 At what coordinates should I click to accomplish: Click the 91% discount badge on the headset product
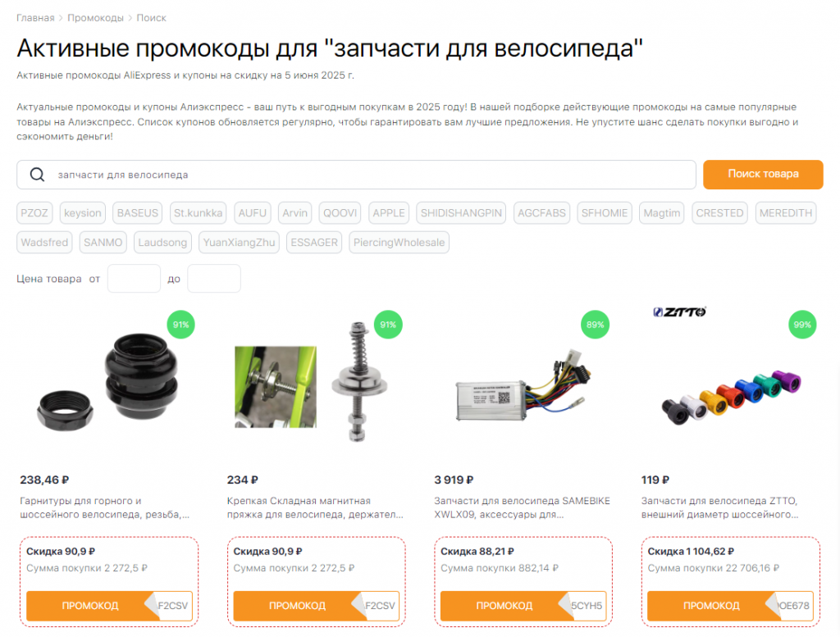click(181, 325)
